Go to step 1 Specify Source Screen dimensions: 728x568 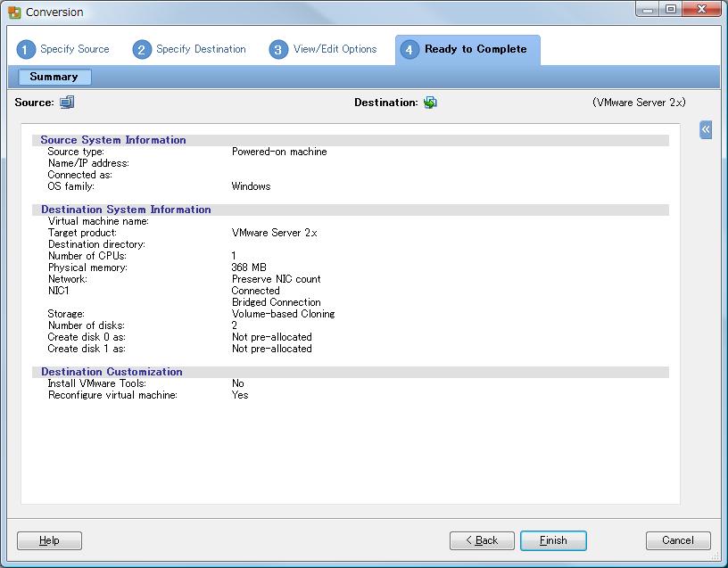point(63,49)
